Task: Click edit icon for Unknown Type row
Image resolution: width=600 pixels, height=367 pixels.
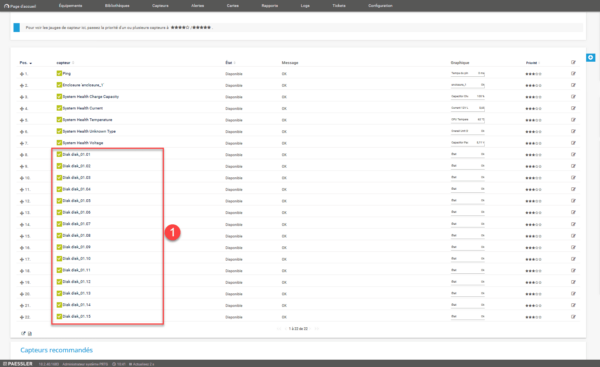Action: point(573,131)
